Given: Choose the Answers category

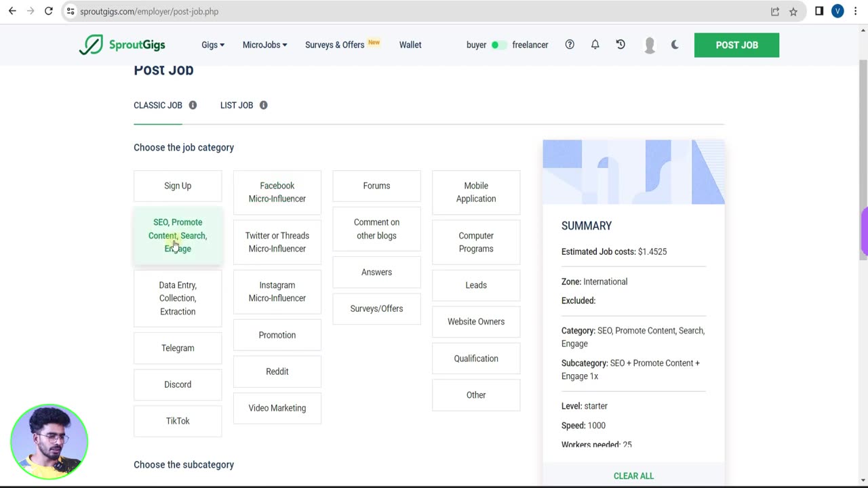Looking at the screenshot, I should (x=376, y=272).
